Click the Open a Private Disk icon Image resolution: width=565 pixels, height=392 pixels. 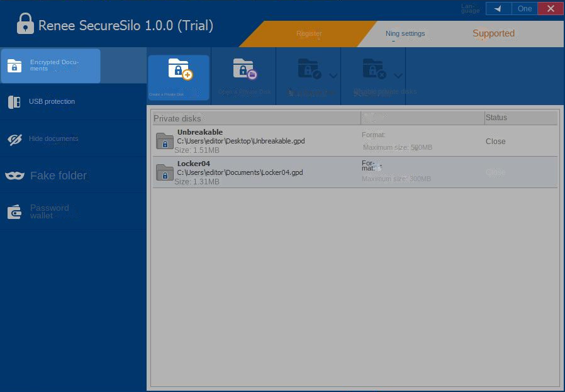tap(243, 69)
